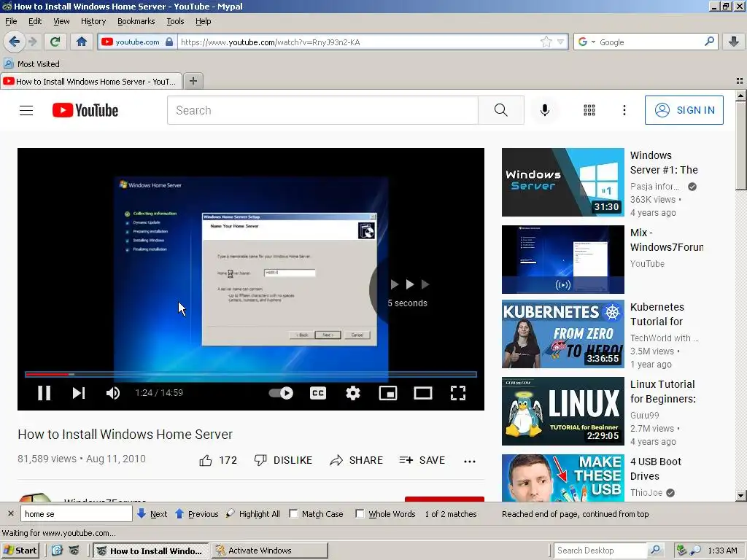Switch to miniplayer mode

point(388,393)
